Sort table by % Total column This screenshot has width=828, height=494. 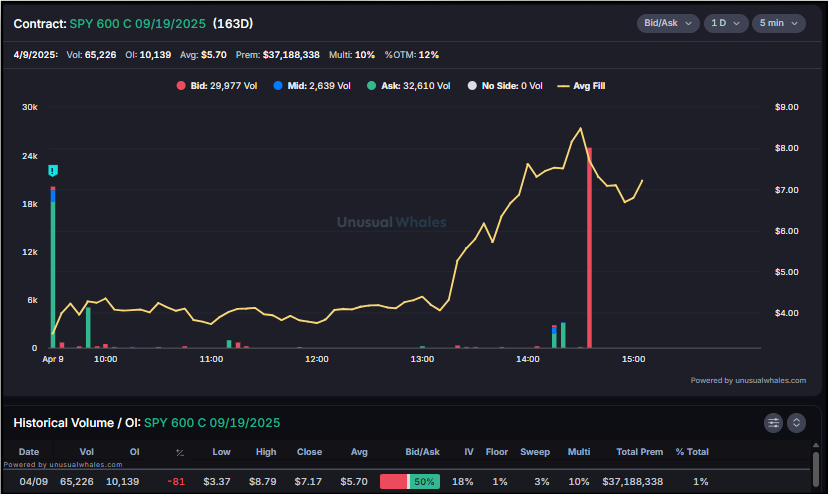pos(692,452)
